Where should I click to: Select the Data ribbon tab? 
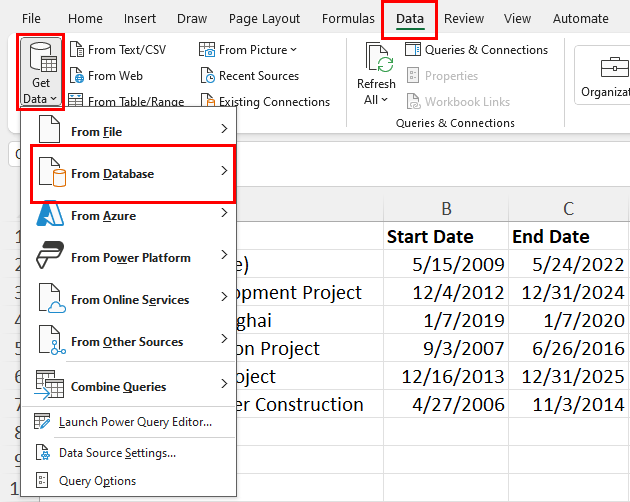[x=409, y=19]
